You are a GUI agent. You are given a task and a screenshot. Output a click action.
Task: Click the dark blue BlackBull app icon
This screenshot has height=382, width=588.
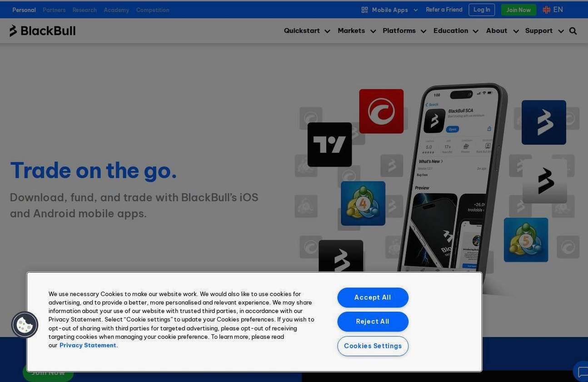point(544,122)
